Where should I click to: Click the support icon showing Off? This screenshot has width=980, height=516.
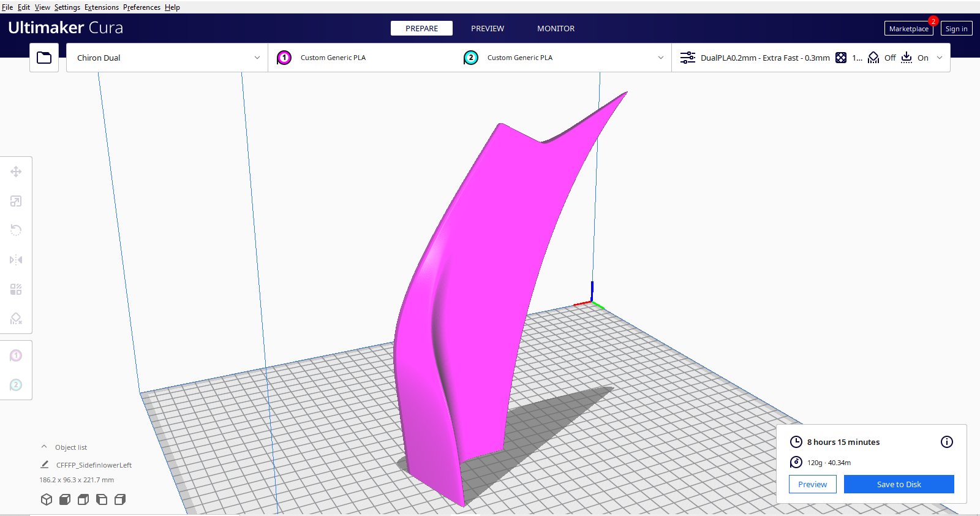873,58
